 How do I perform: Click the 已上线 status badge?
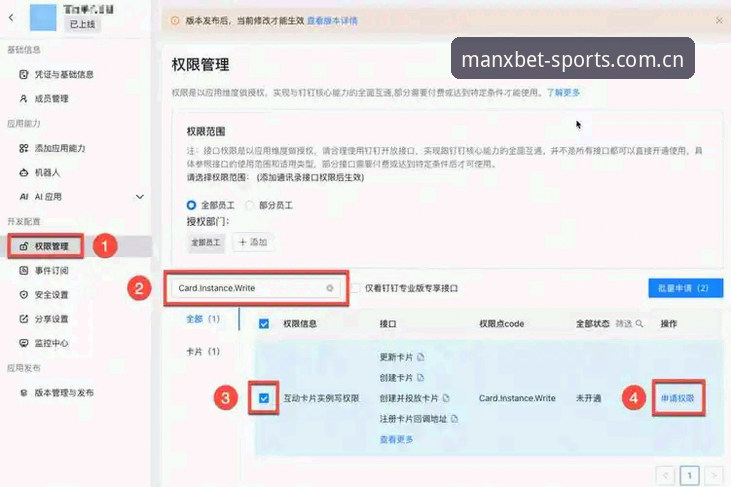[x=83, y=24]
